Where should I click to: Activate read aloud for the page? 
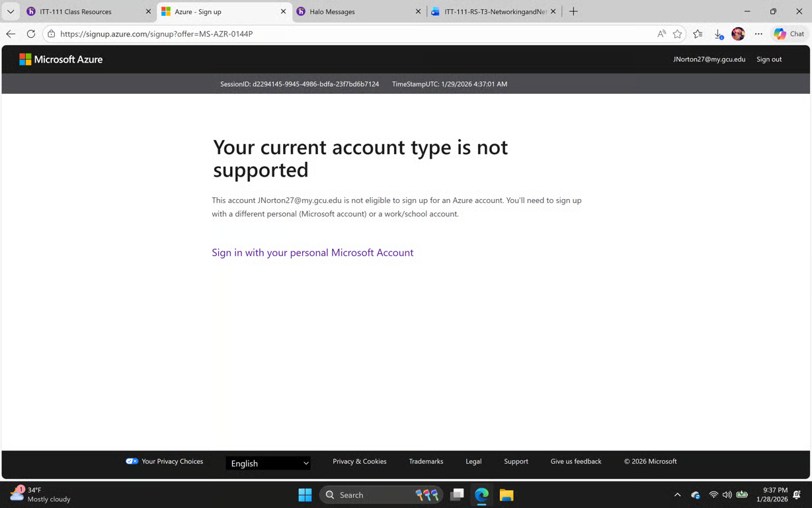[x=661, y=34]
